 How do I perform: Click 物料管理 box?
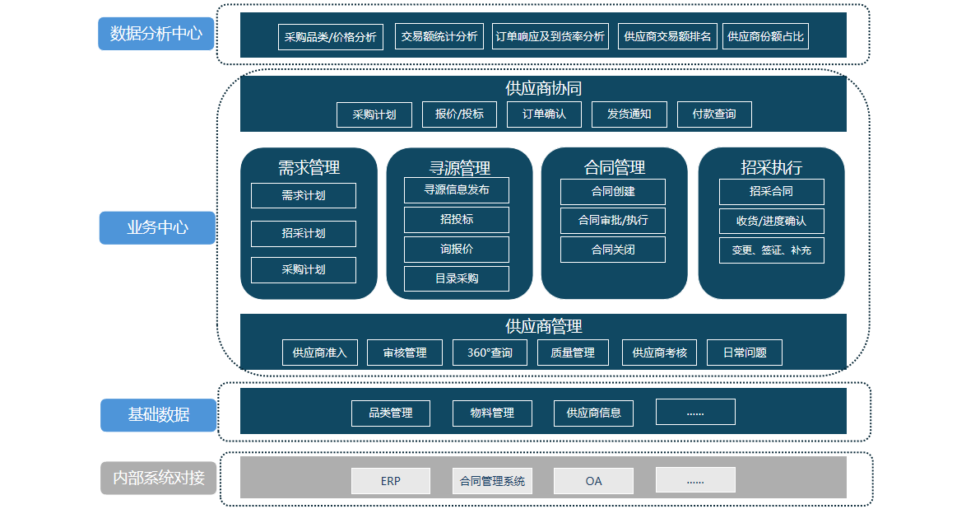click(x=492, y=413)
